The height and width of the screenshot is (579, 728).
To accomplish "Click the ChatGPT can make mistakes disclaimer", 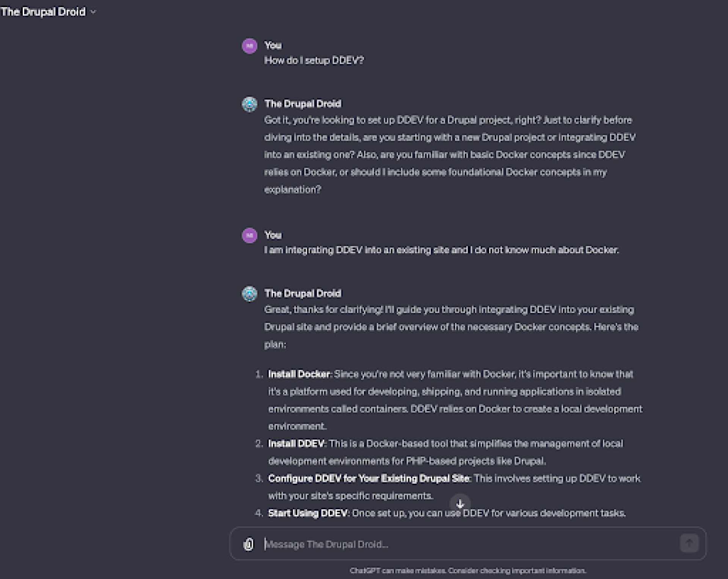I will [x=468, y=571].
